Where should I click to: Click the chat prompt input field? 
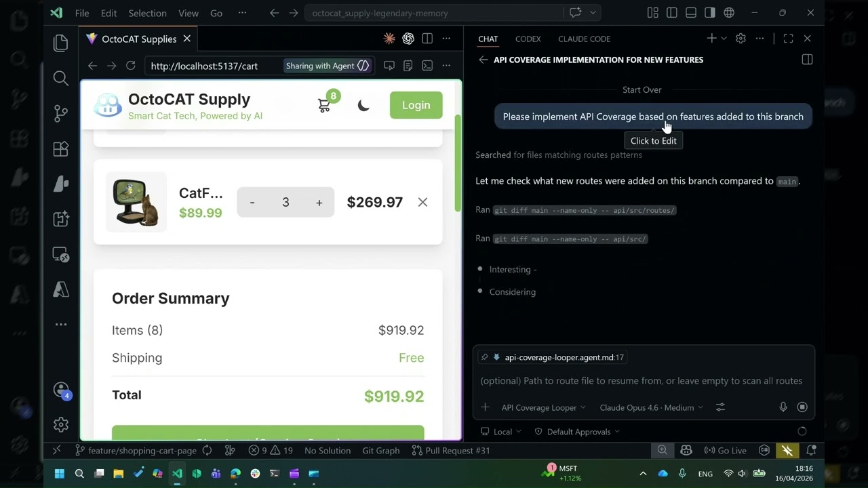[642, 381]
